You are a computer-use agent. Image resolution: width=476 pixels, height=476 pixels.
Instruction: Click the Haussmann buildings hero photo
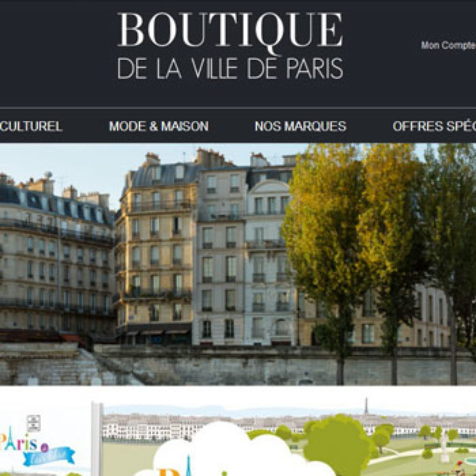coord(238,264)
